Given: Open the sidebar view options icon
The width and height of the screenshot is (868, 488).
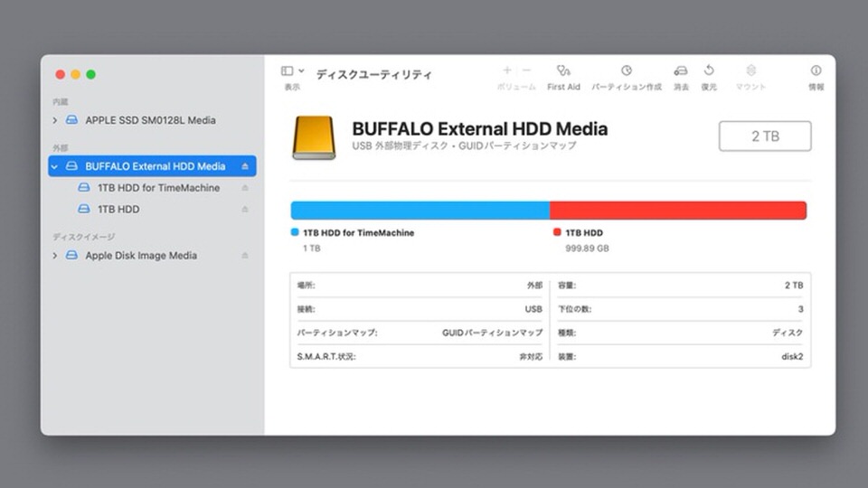Looking at the screenshot, I should point(287,70).
